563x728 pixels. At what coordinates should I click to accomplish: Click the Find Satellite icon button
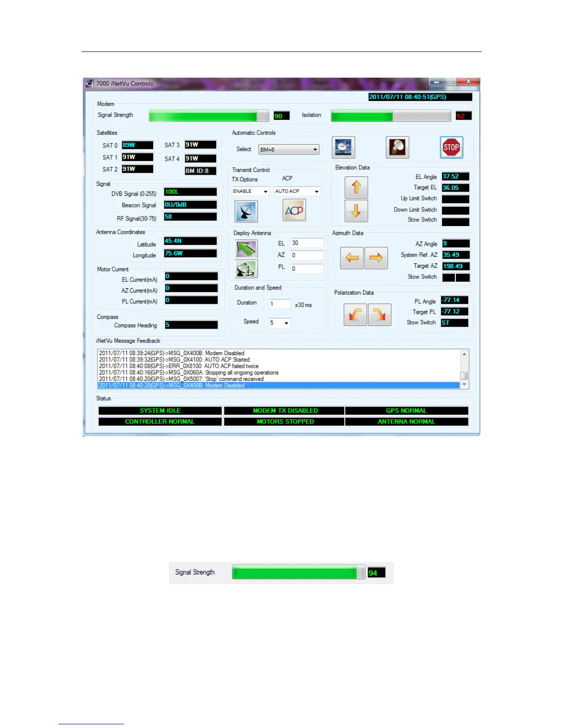344,148
